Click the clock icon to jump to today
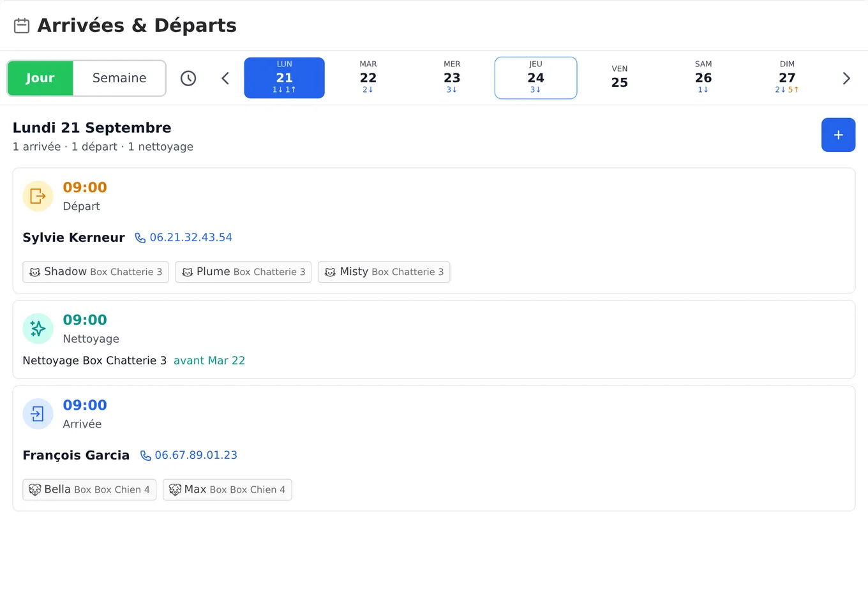This screenshot has height=589, width=868. (x=188, y=78)
